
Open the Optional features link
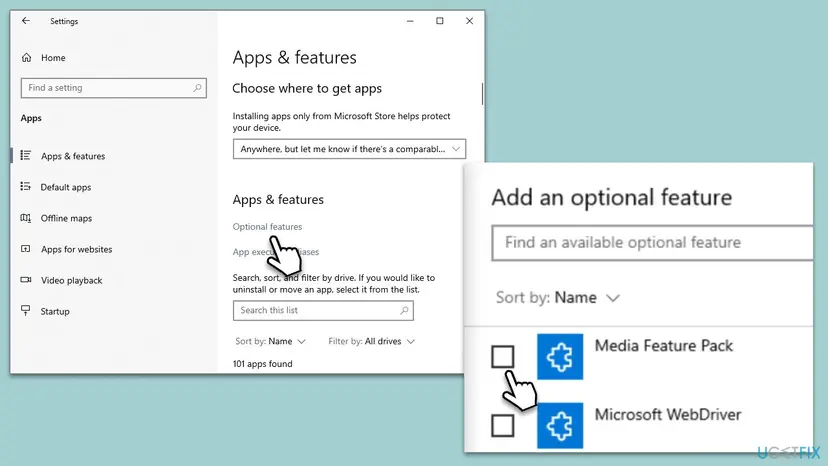(x=267, y=227)
